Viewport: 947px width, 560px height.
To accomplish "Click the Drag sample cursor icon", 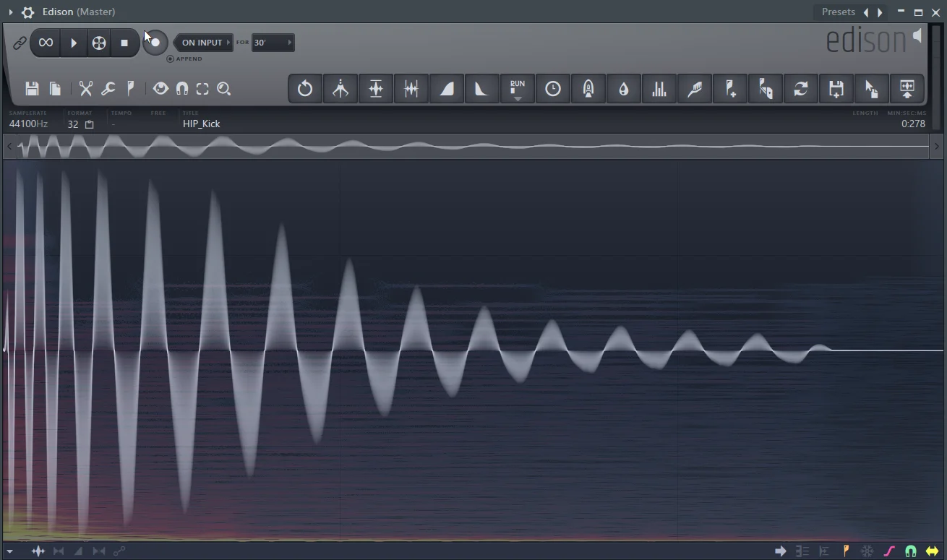I will tap(872, 89).
